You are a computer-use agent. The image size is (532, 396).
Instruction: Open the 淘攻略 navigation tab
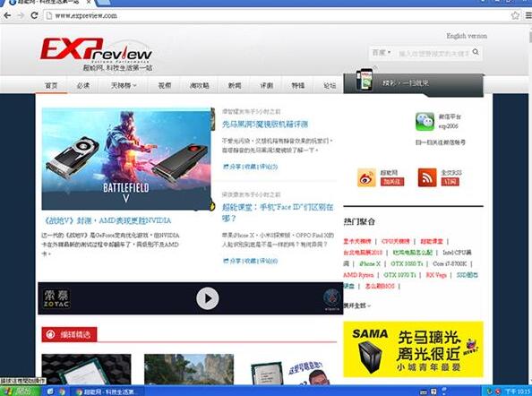pyautogui.click(x=199, y=85)
